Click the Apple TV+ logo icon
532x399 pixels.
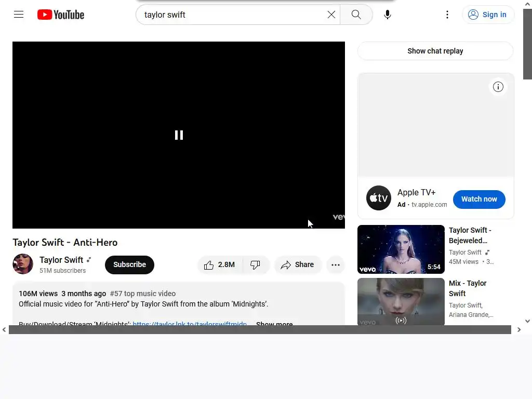pyautogui.click(x=379, y=198)
